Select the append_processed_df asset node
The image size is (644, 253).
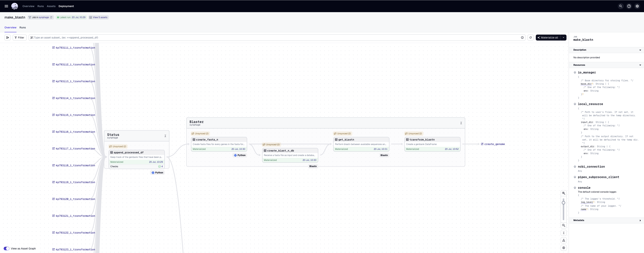pyautogui.click(x=136, y=159)
